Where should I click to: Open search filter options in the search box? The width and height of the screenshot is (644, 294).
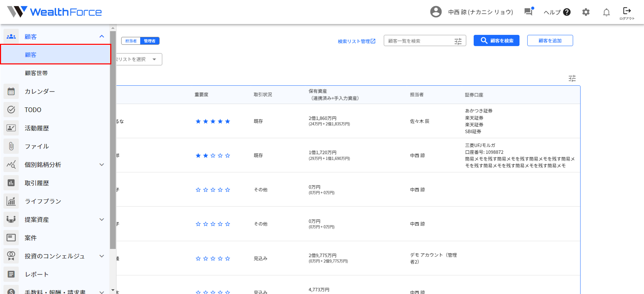(458, 41)
